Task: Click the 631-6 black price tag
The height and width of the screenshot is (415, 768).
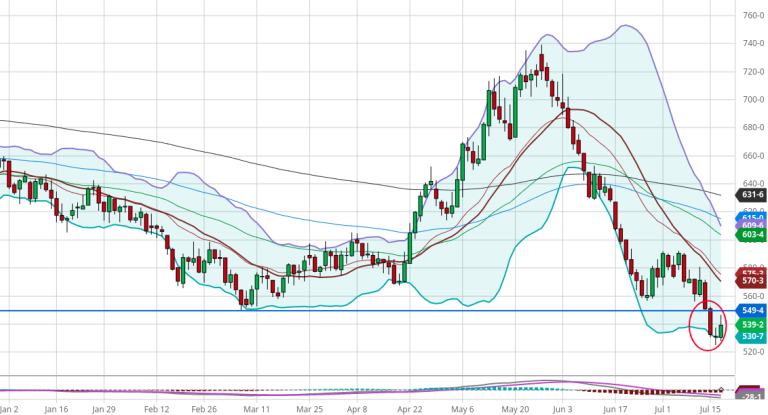Action: pos(753,196)
